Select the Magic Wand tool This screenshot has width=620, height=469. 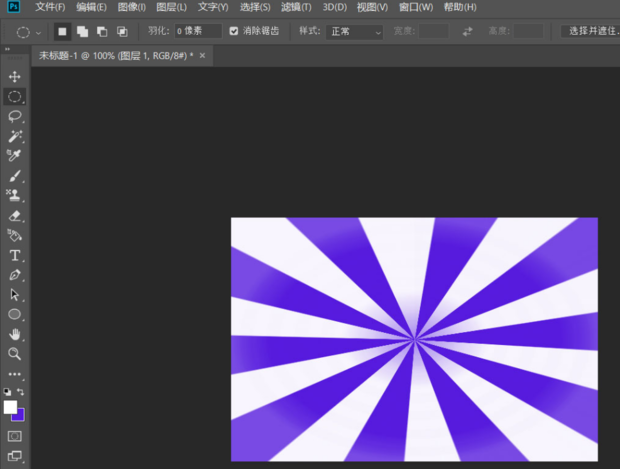15,136
